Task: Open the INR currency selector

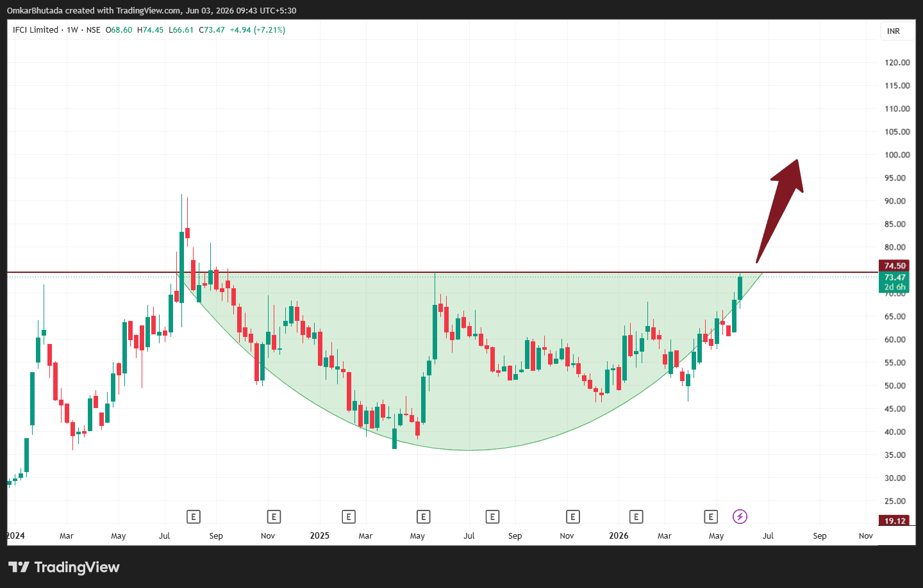Action: click(x=894, y=31)
